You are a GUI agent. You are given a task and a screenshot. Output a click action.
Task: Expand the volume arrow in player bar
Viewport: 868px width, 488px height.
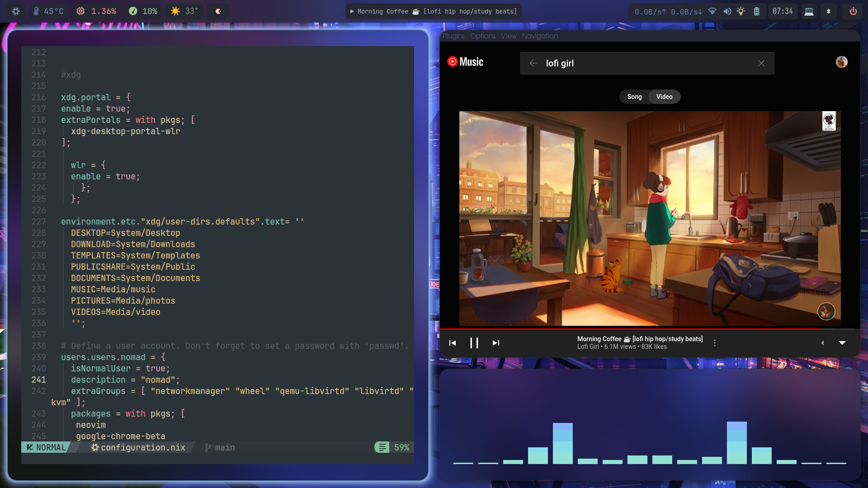(x=822, y=343)
